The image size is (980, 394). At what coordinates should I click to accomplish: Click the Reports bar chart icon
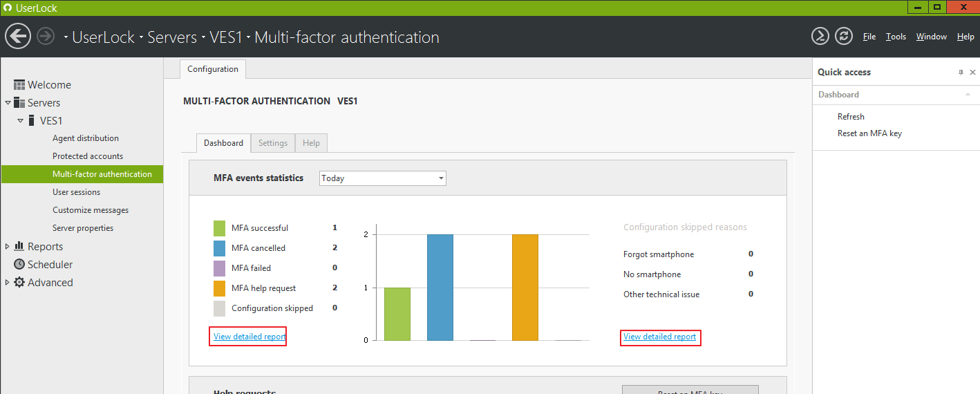coord(19,246)
